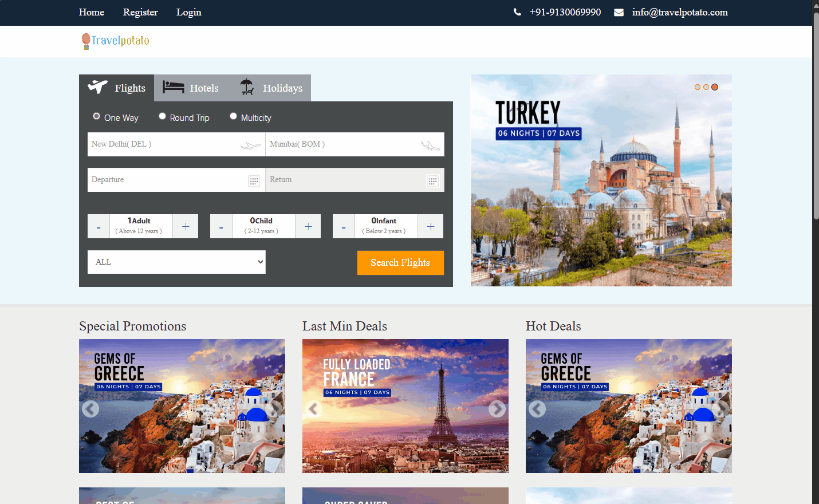The image size is (819, 504).
Task: Select the first banner slider dot
Action: pos(698,87)
